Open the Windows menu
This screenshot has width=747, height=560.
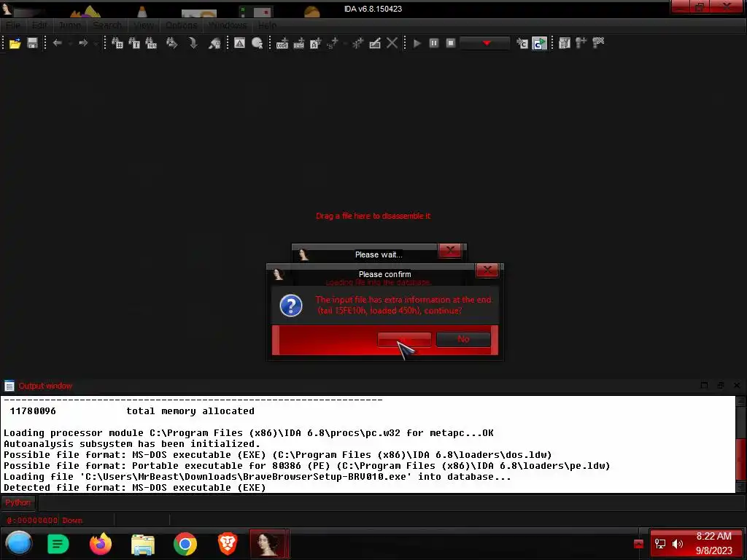point(228,26)
